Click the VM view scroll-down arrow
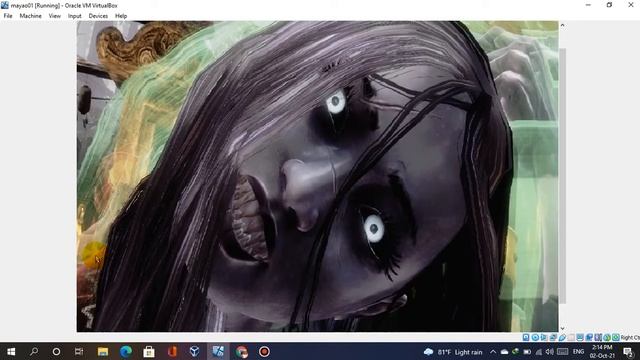640x360 pixels. coord(562,328)
